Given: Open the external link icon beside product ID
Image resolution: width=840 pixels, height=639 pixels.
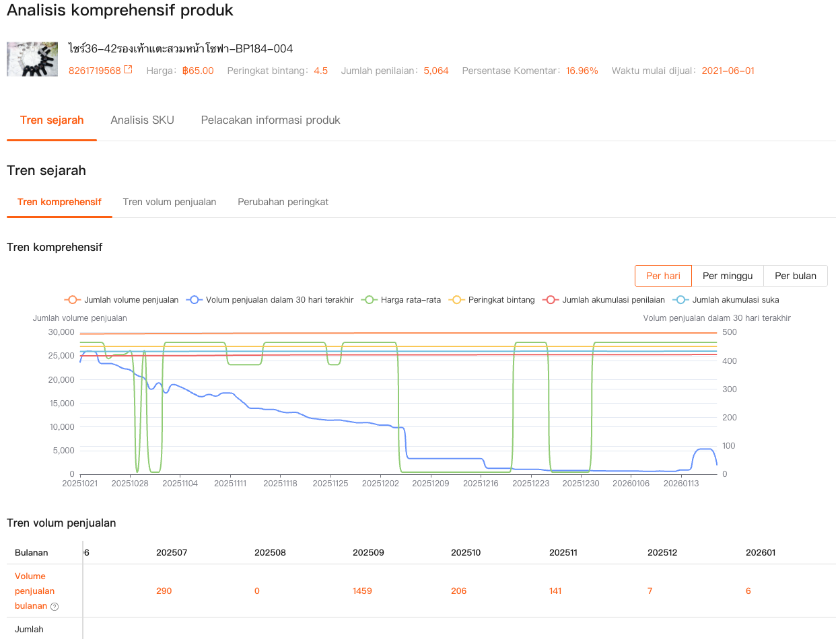Looking at the screenshot, I should point(128,70).
